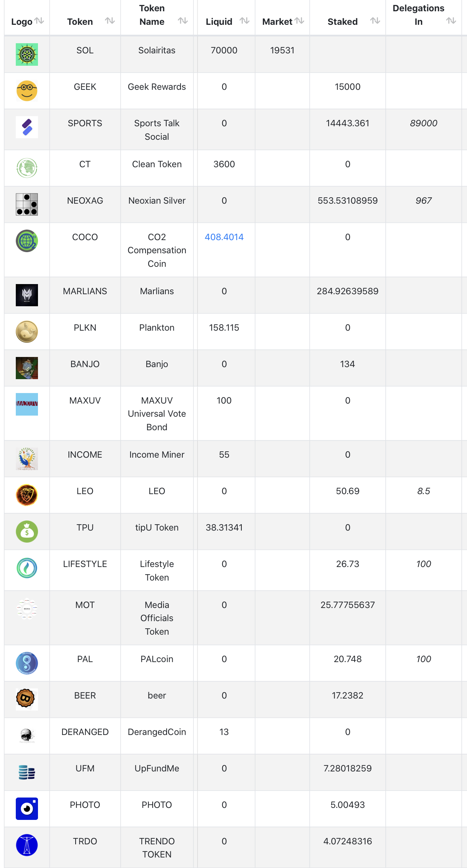The image size is (467, 868).
Task: Click the LEO lion logo
Action: (27, 495)
